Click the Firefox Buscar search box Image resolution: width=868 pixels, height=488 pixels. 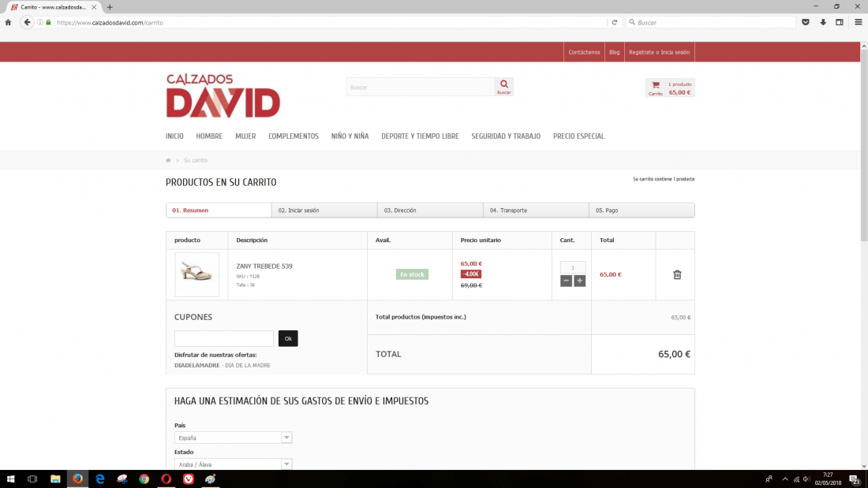(x=711, y=23)
